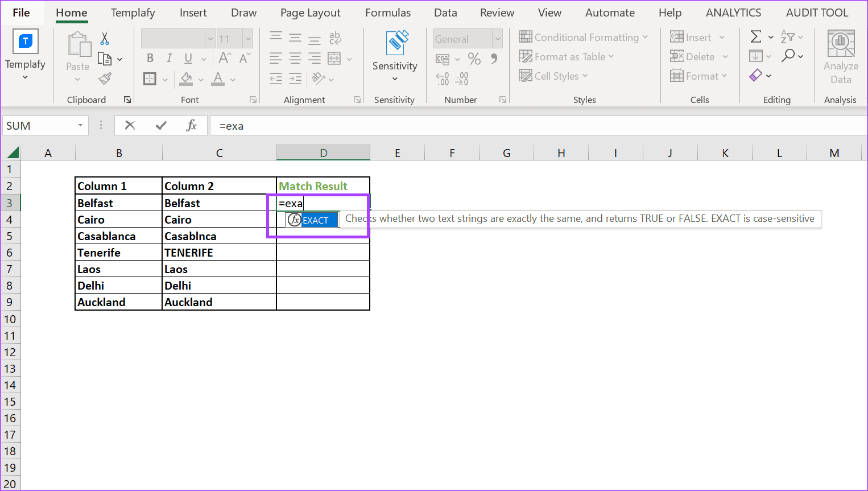Select EXACT from the autocomplete list
This screenshot has height=491, width=868.
(x=312, y=220)
